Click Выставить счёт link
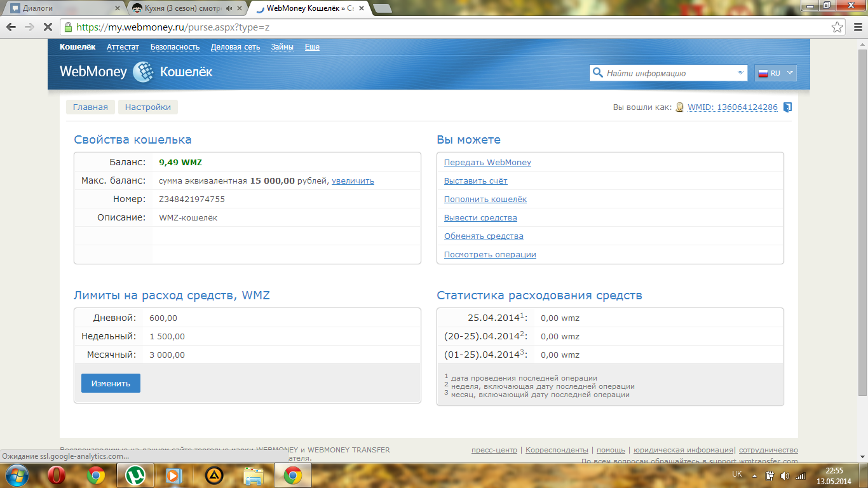The height and width of the screenshot is (488, 868). [475, 181]
